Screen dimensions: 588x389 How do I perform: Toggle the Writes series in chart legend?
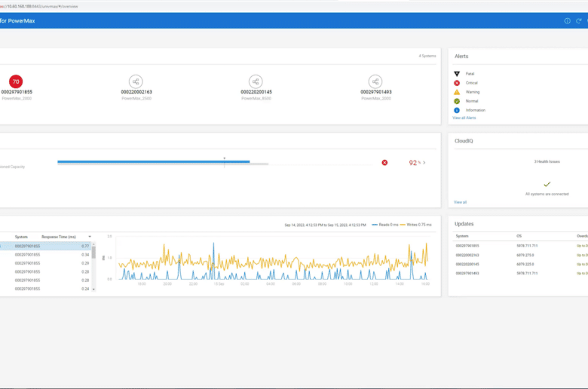pyautogui.click(x=415, y=225)
